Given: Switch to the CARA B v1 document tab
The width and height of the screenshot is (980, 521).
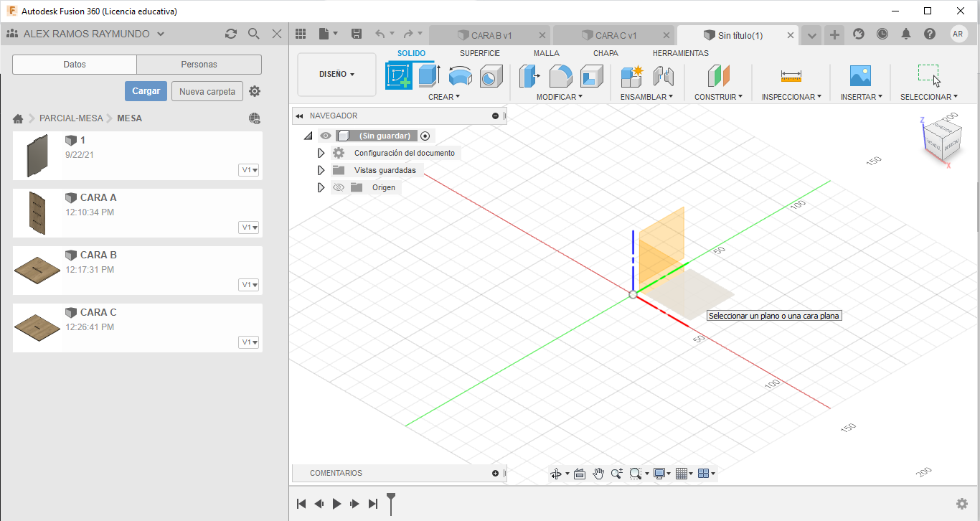Looking at the screenshot, I should pos(491,35).
